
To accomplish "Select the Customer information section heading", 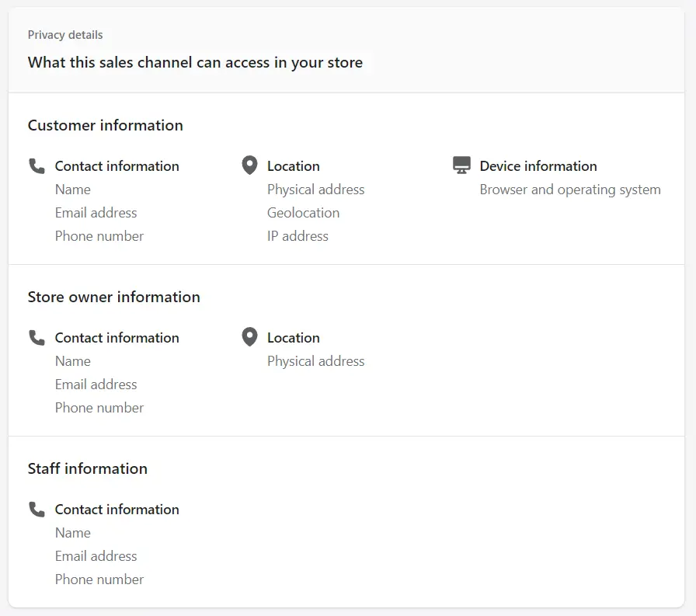I will pyautogui.click(x=105, y=126).
